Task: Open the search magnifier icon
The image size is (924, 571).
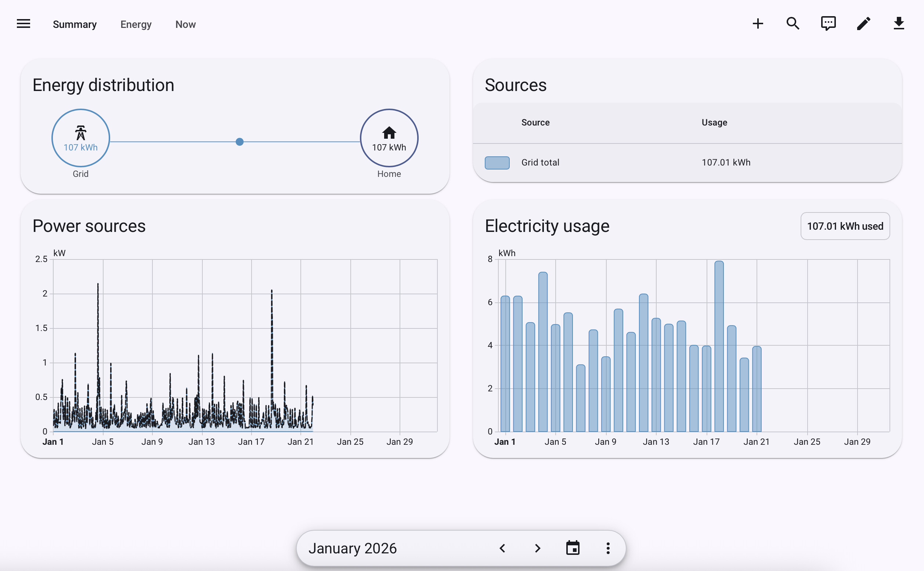Action: 793,24
